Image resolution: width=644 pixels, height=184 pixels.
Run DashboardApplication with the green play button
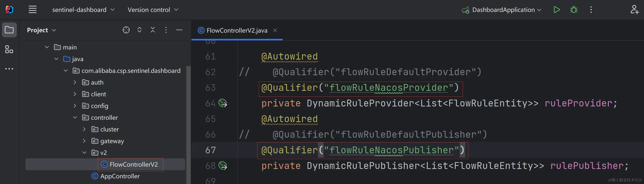click(x=556, y=10)
